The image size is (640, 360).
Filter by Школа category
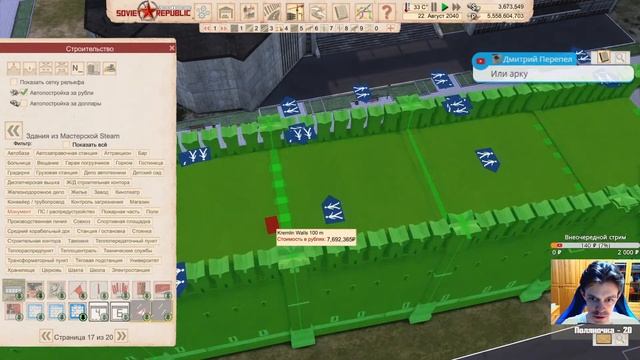pos(97,270)
